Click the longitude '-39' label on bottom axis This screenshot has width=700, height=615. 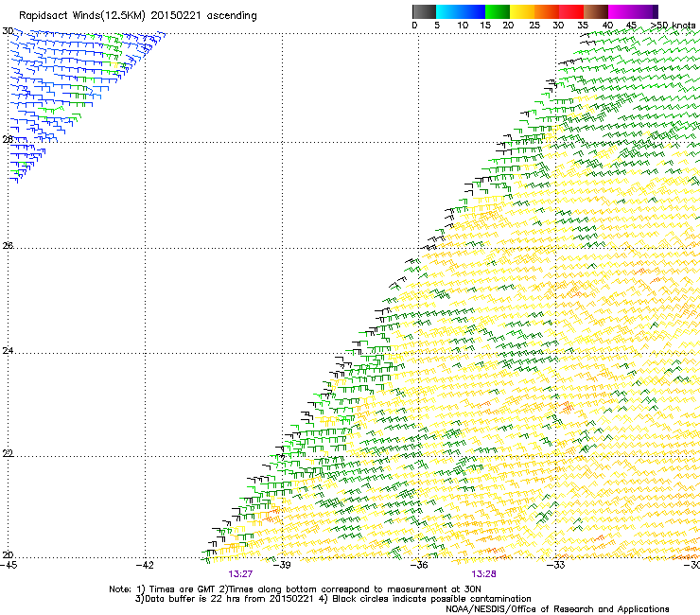point(282,565)
